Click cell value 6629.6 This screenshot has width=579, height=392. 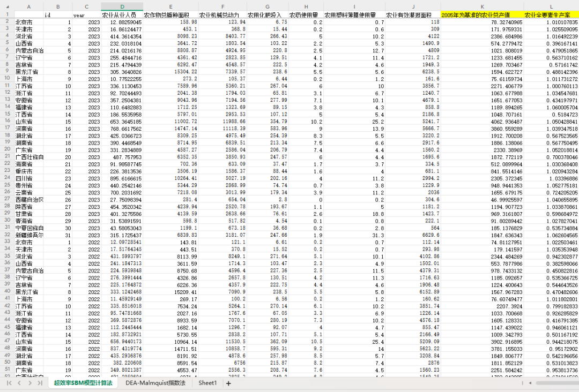click(x=413, y=235)
